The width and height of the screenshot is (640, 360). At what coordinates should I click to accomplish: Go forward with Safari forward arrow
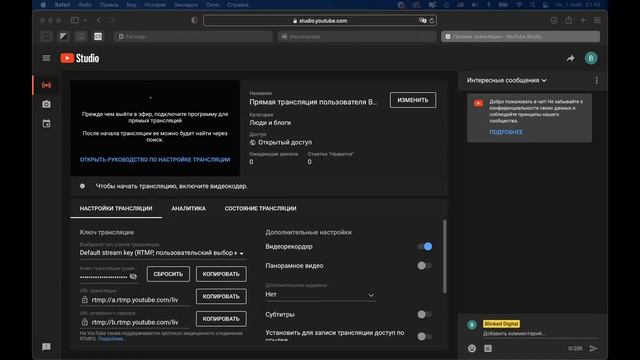click(113, 20)
